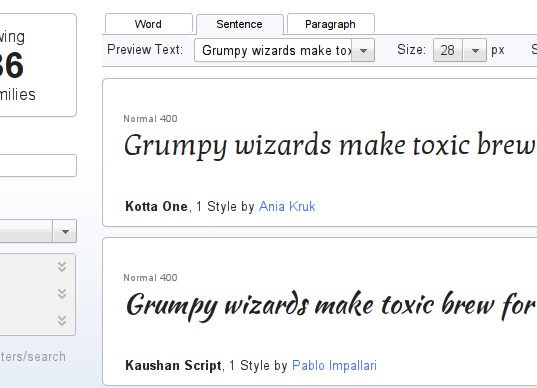Expand the first double-chevron filter section
This screenshot has width=537, height=388.
62,267
